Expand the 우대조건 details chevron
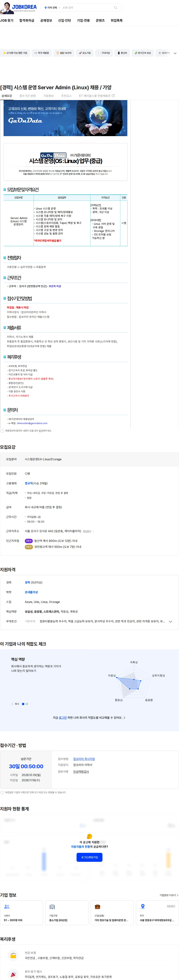This screenshot has width=179, height=980. 170,622
